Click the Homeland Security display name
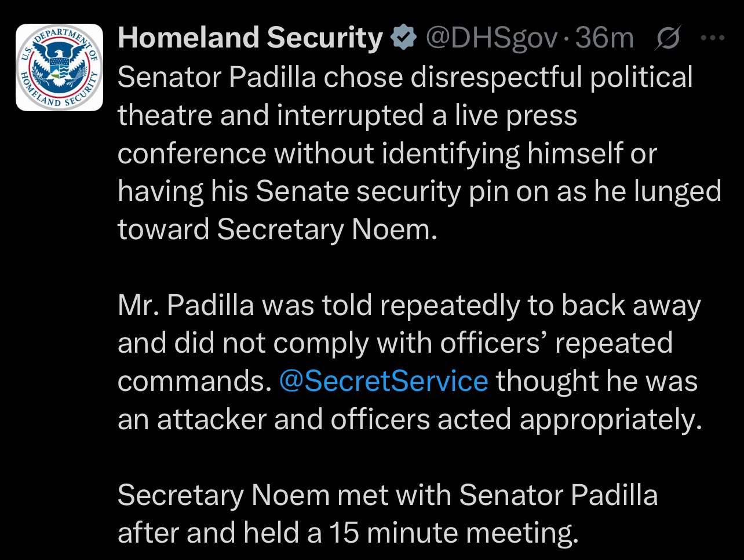The height and width of the screenshot is (560, 744). point(250,38)
